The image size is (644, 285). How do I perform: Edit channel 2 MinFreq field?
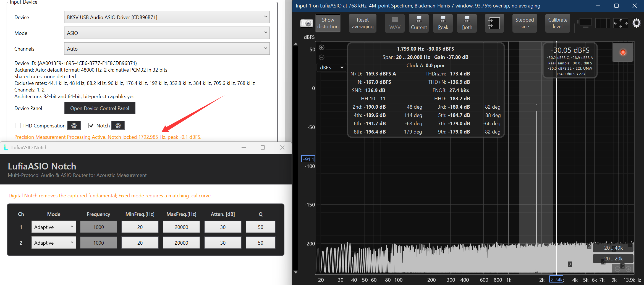pos(140,243)
